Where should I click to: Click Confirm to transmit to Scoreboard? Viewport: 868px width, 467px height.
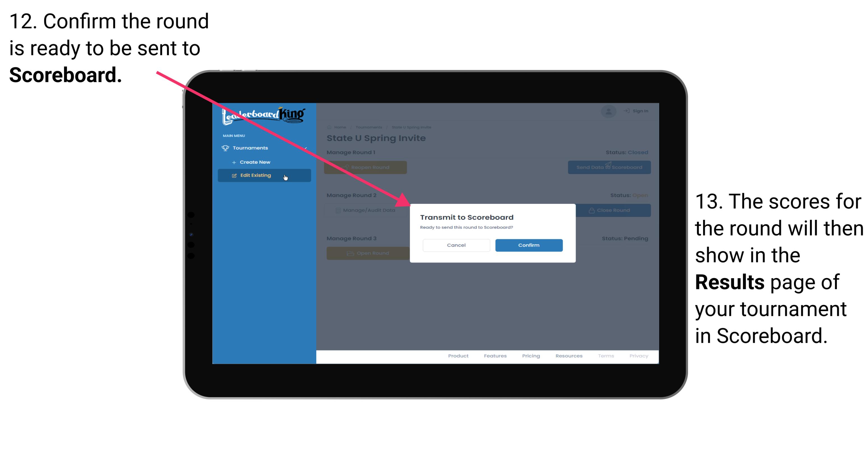coord(527,245)
